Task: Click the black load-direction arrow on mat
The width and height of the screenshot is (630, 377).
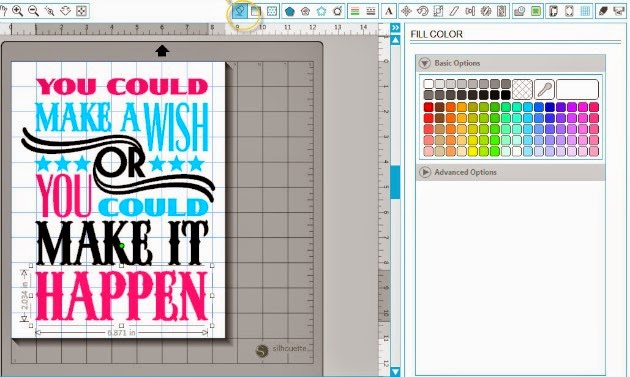Action: tap(162, 51)
